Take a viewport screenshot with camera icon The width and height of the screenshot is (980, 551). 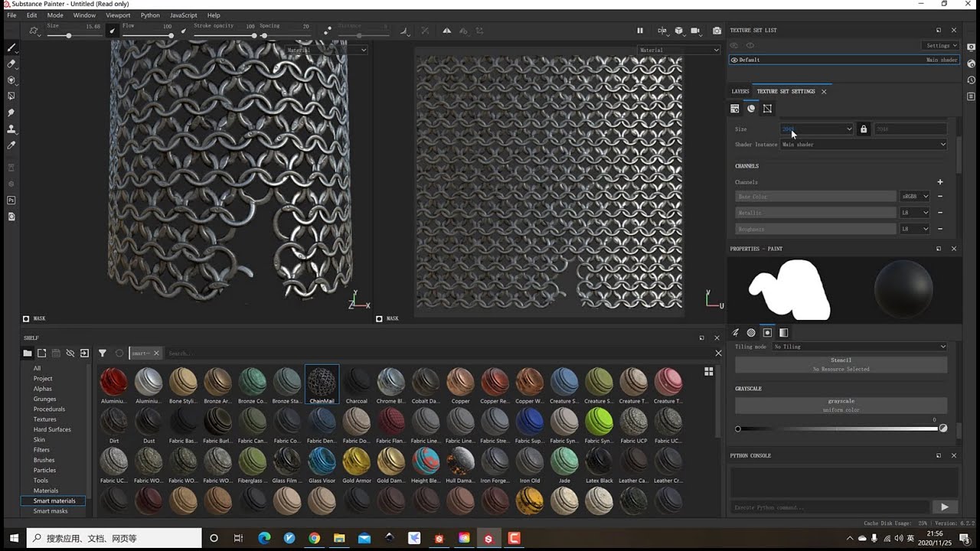[x=717, y=31]
